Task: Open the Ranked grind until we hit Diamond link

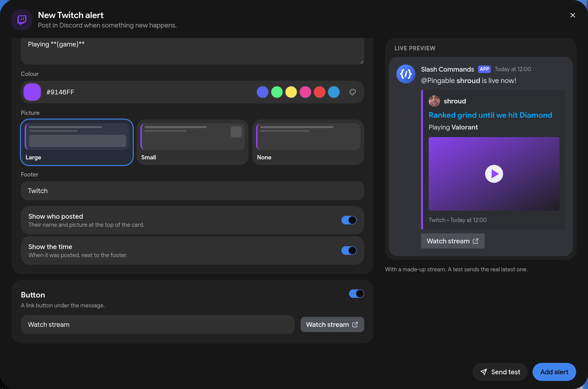Action: [490, 115]
